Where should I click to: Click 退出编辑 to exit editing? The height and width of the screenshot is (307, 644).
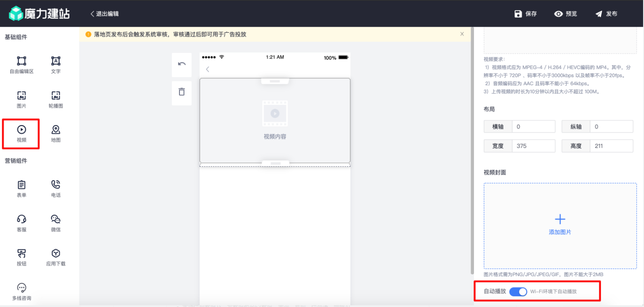click(104, 14)
